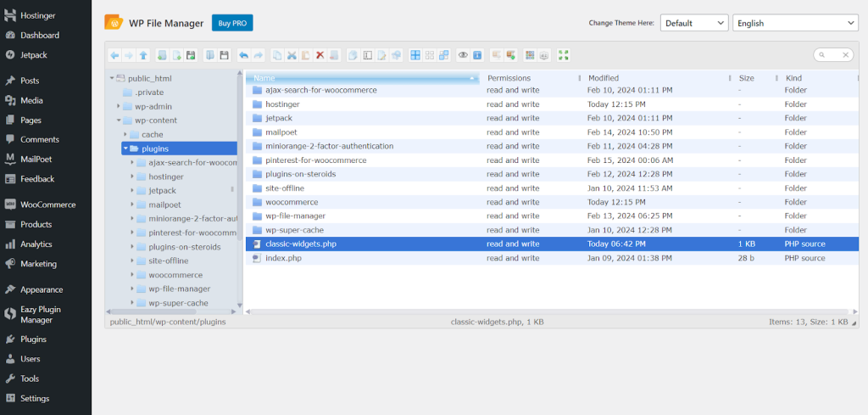Viewport: 868px width, 415px height.
Task: Select all files using toolbar grid icon
Action: (415, 55)
